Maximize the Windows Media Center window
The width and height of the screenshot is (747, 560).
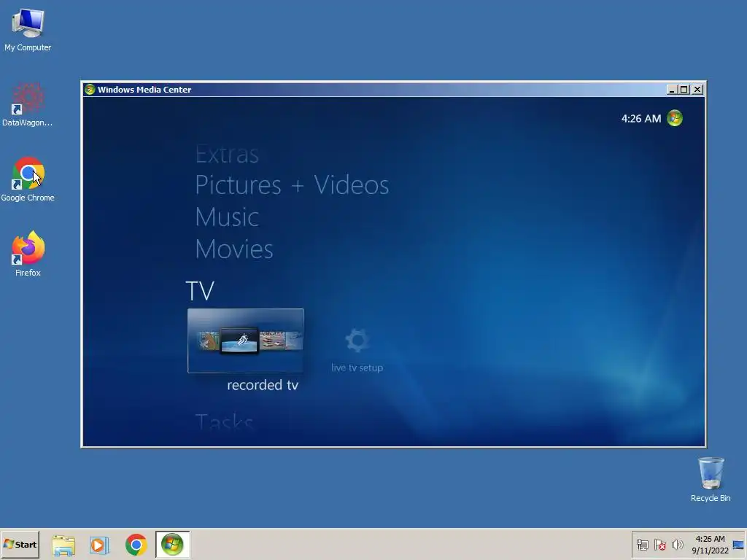click(684, 90)
